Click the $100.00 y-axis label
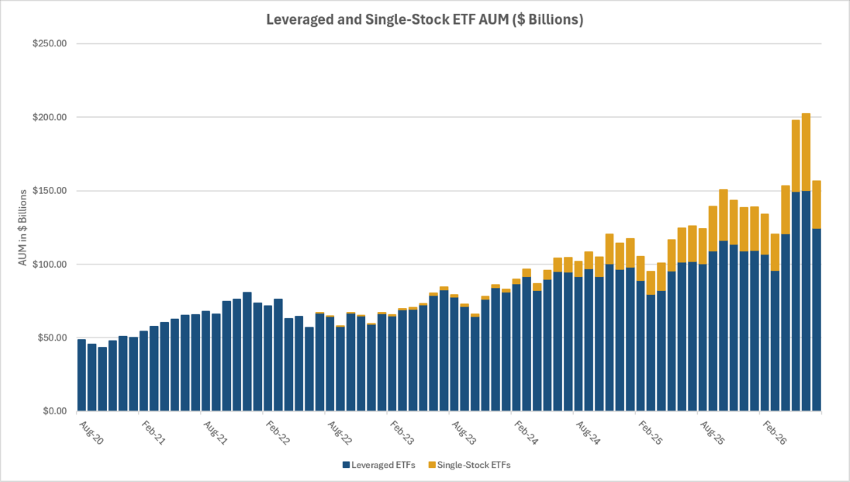Image resolution: width=850 pixels, height=482 pixels. [49, 265]
